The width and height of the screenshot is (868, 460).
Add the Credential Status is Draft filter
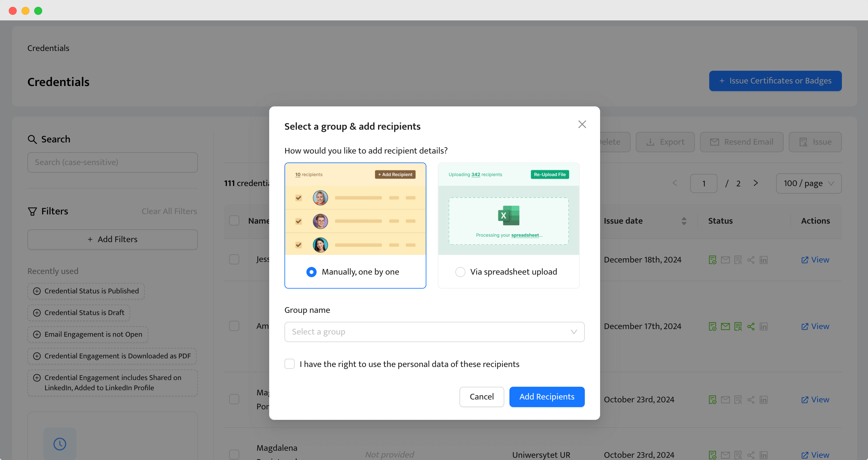coord(79,313)
